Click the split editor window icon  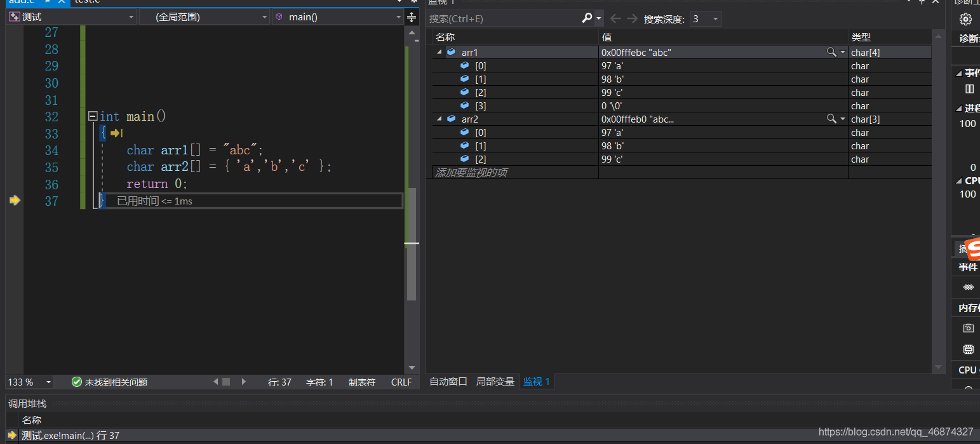(x=412, y=17)
